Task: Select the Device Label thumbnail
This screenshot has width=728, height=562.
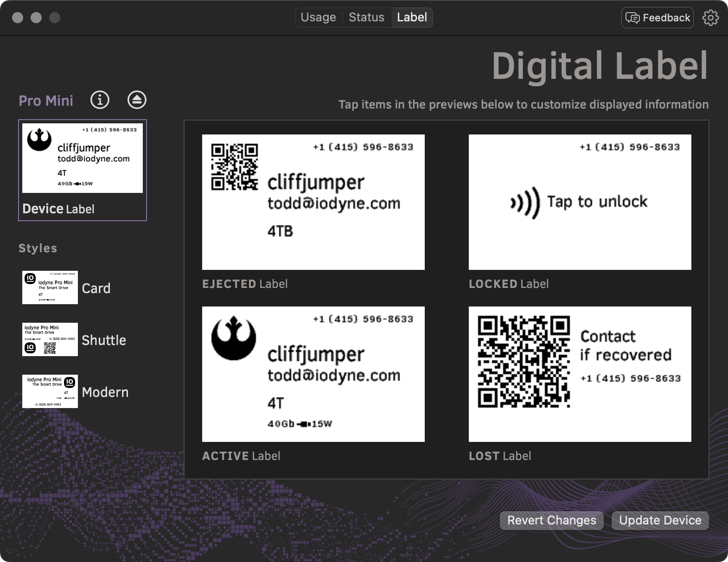Action: [83, 170]
